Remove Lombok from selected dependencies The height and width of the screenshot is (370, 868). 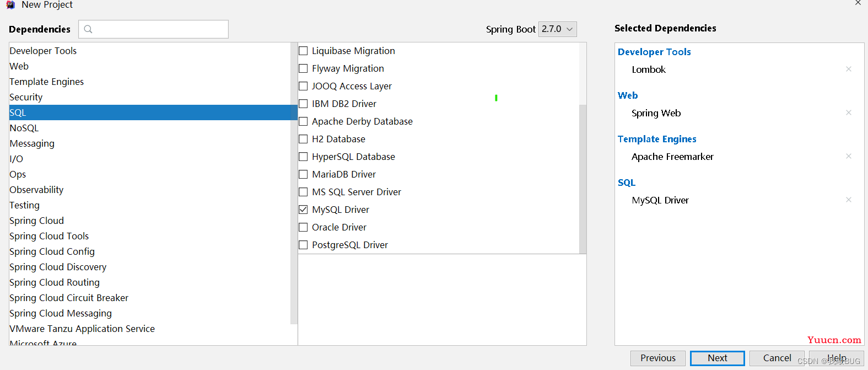point(849,69)
